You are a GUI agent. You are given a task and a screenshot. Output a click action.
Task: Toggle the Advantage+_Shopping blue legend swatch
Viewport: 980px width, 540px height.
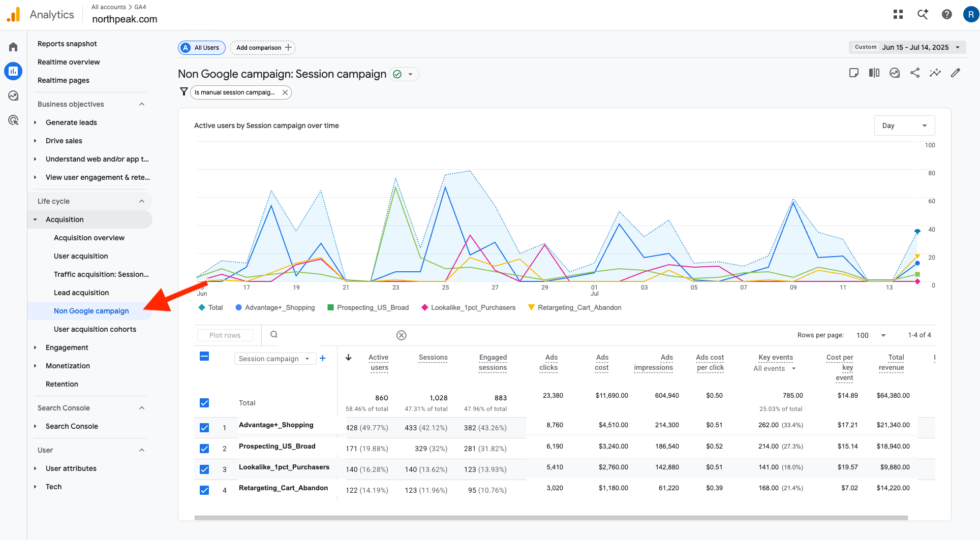239,307
